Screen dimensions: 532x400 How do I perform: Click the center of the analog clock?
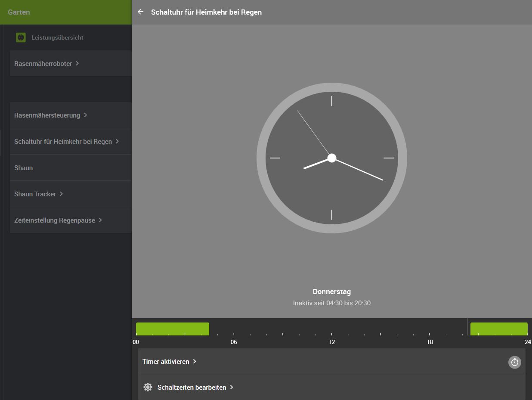click(x=331, y=158)
